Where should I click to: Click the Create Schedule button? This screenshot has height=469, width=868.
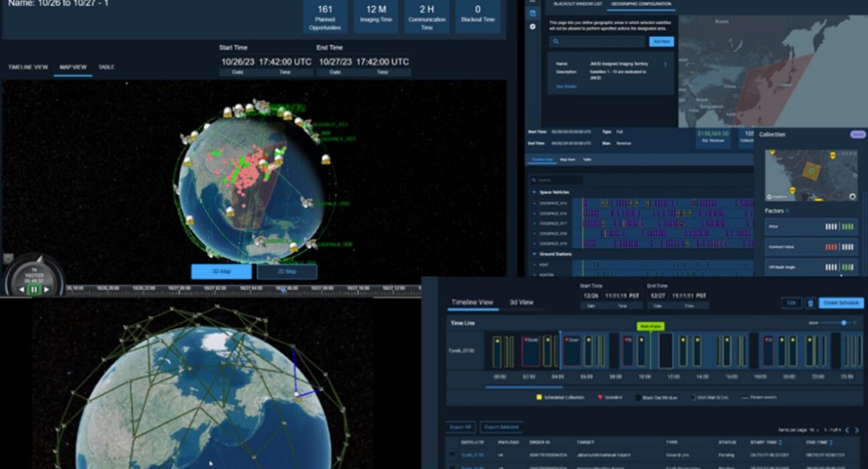tap(841, 303)
